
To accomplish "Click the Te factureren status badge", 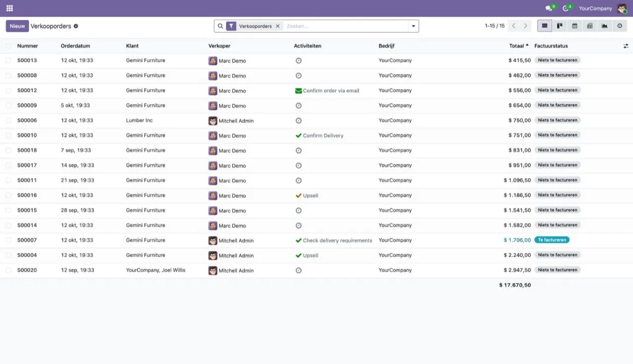I will (x=552, y=240).
